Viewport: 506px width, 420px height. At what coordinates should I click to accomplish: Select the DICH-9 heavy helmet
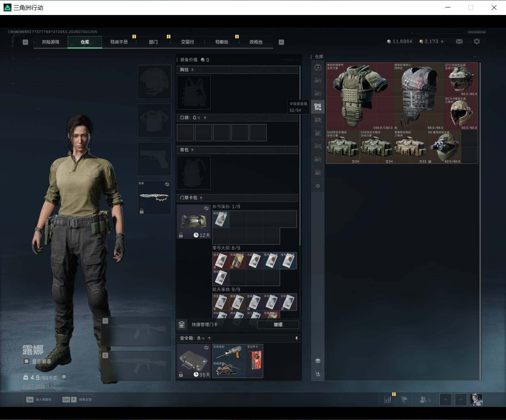click(x=461, y=113)
